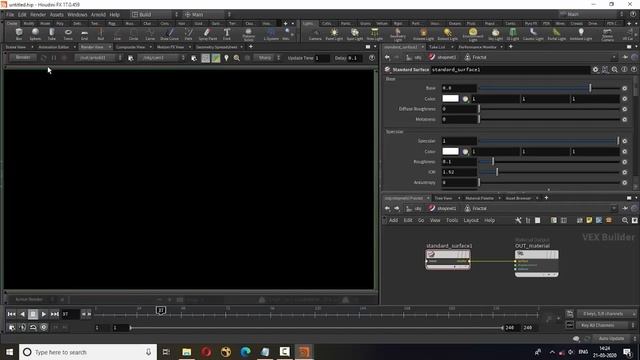Open Base Color picker dropdown icon
The width and height of the screenshot is (640, 360).
(465, 99)
